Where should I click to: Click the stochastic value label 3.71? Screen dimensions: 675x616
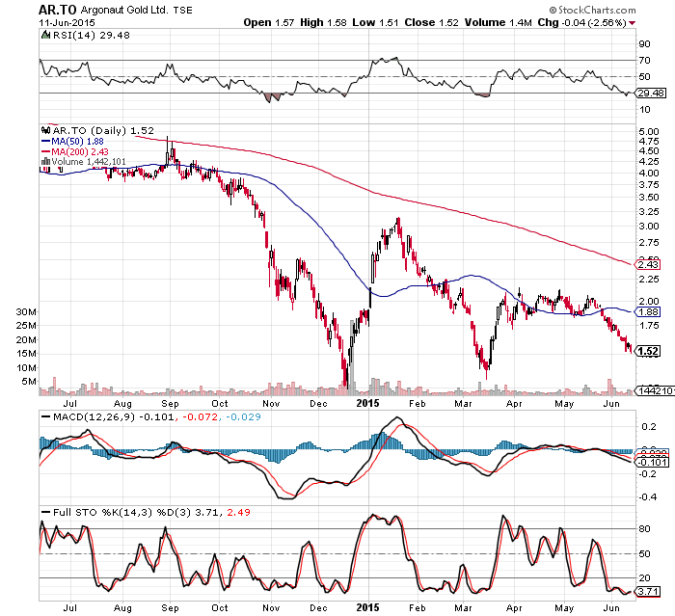tap(648, 592)
